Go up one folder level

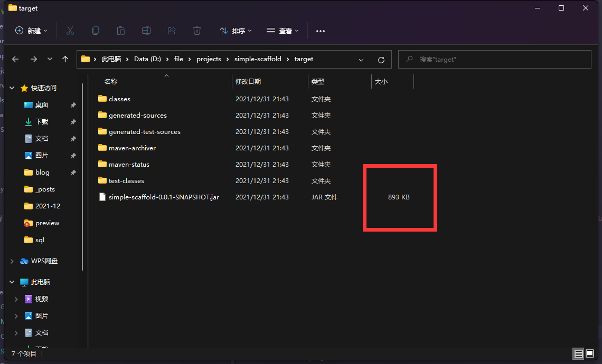pyautogui.click(x=65, y=59)
